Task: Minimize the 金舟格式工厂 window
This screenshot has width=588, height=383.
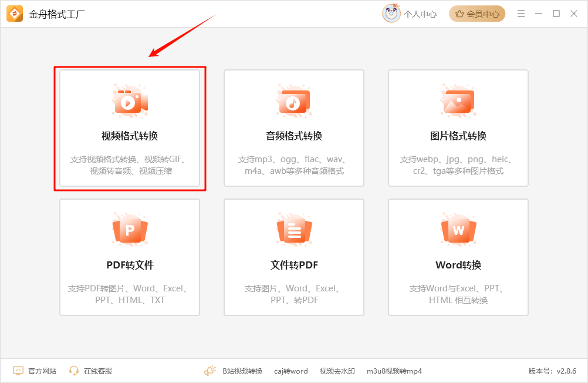Action: click(539, 14)
